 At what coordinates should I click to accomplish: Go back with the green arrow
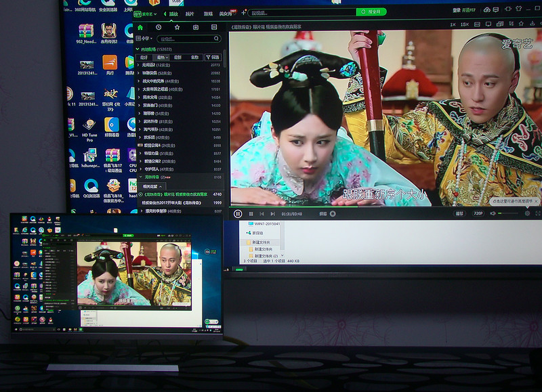pos(165,14)
